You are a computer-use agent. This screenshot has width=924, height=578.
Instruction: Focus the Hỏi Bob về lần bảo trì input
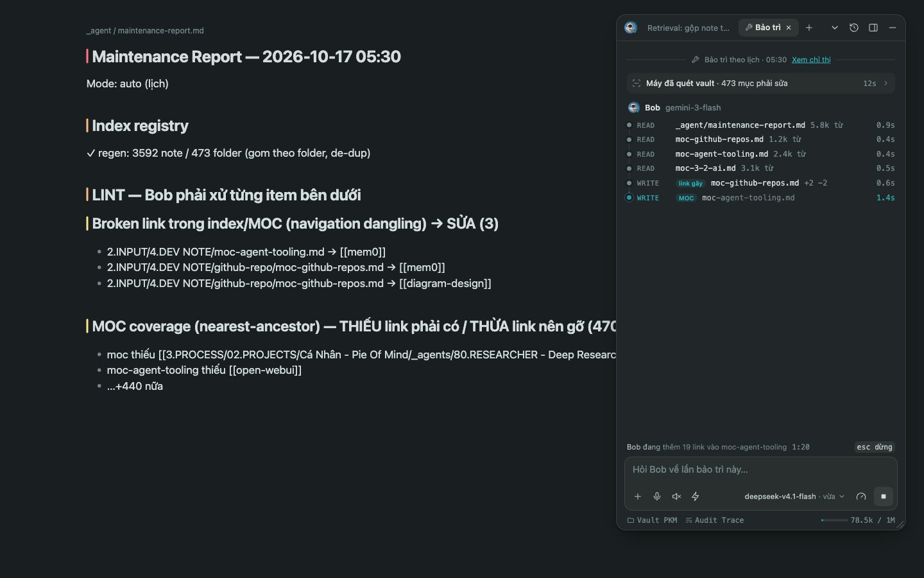click(x=761, y=469)
